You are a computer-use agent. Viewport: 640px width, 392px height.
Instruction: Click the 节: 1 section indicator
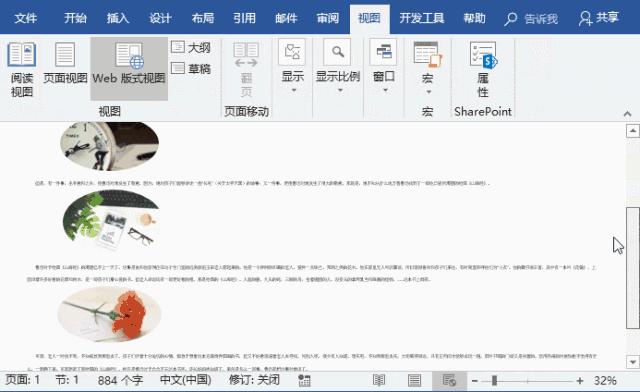(x=67, y=380)
